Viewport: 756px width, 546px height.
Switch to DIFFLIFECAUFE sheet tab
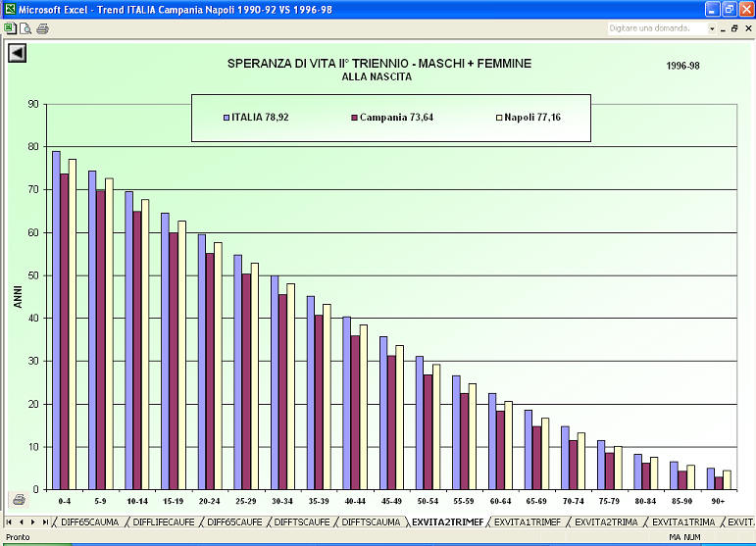tap(164, 521)
